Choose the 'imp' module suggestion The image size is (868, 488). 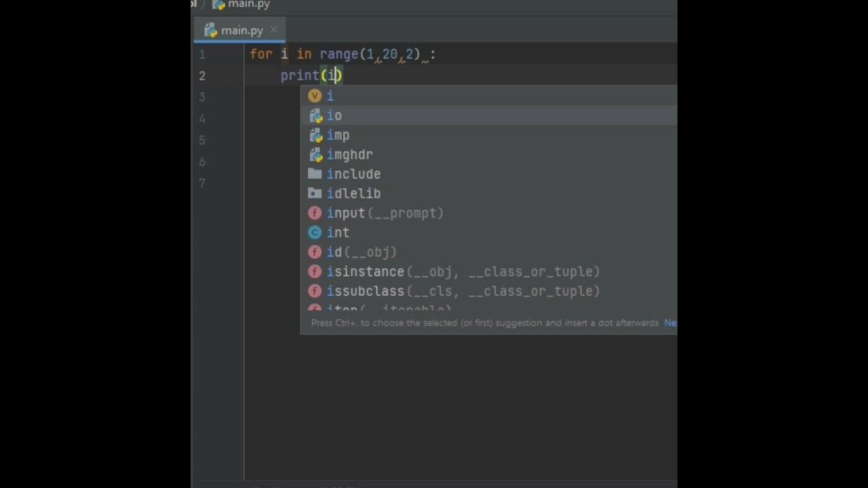click(488, 136)
